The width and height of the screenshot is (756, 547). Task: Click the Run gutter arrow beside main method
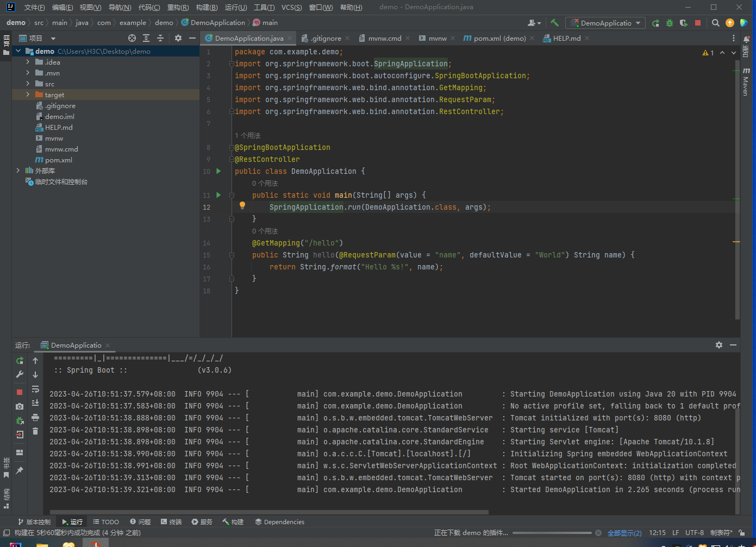(218, 195)
